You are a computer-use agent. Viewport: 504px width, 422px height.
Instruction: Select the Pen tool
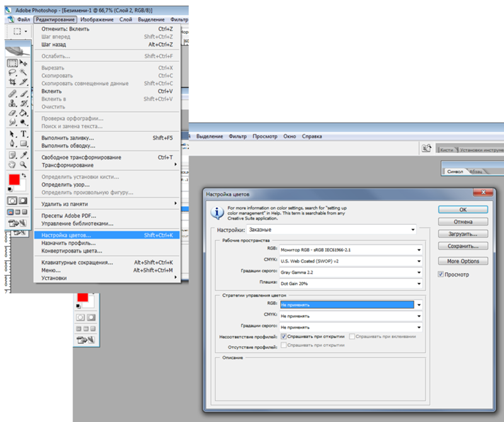coord(12,144)
